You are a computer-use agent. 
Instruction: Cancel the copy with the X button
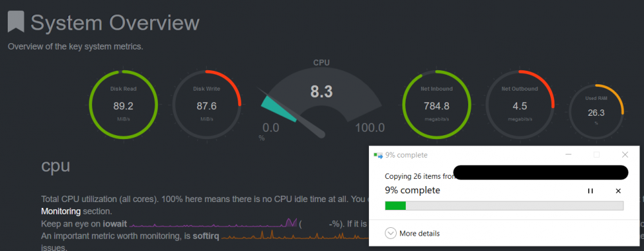pos(618,191)
